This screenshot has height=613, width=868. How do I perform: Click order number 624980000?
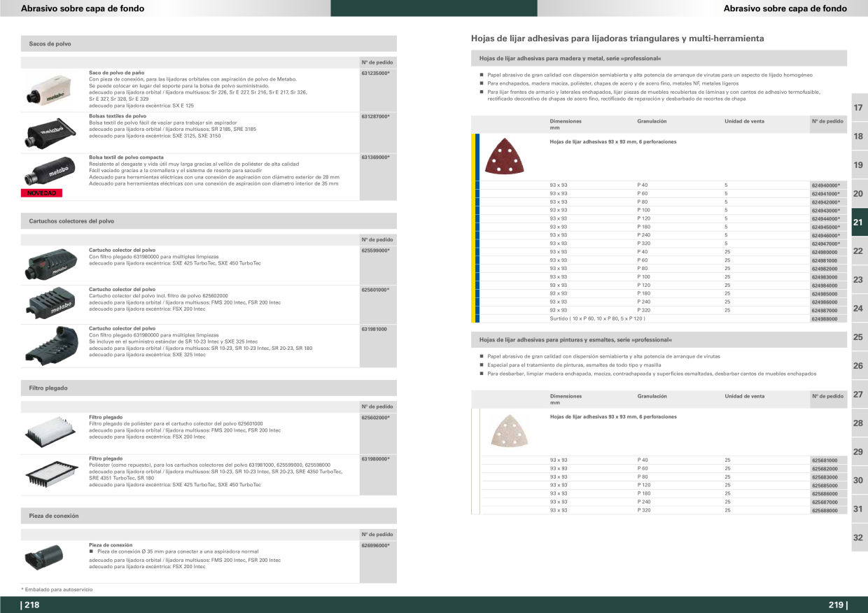[825, 252]
